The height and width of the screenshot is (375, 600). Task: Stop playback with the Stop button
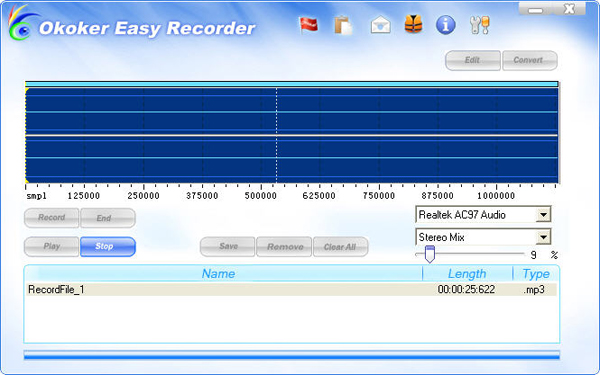coord(108,246)
